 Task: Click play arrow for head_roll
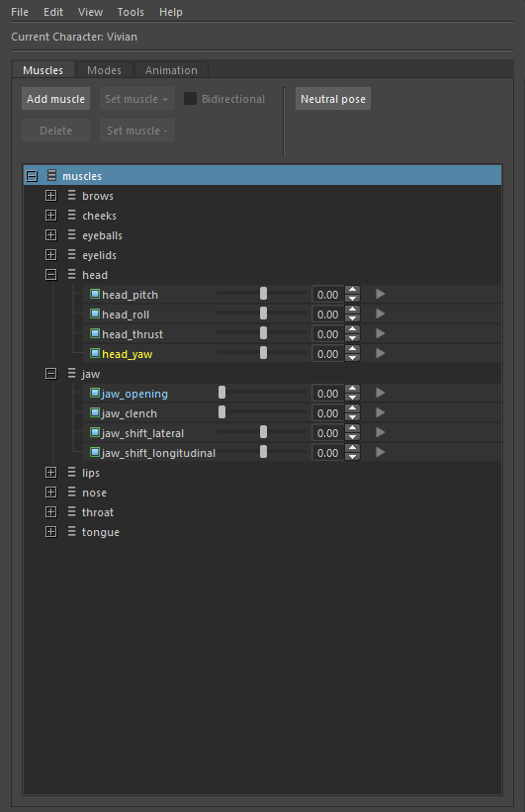[x=380, y=314]
